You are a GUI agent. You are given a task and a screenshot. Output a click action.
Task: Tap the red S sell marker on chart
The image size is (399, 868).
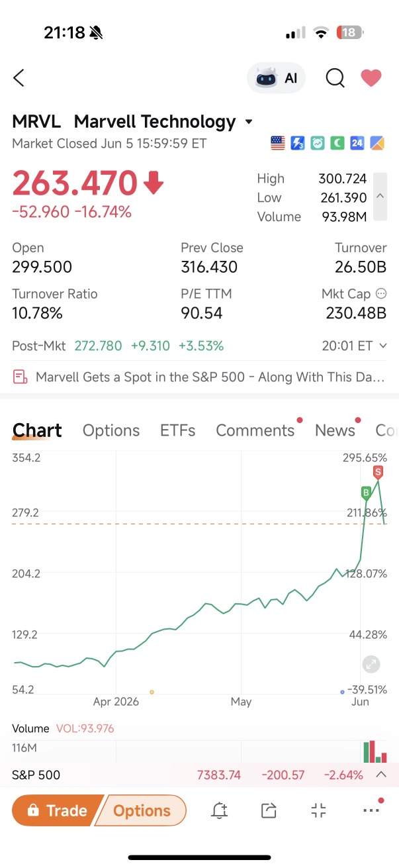378,473
